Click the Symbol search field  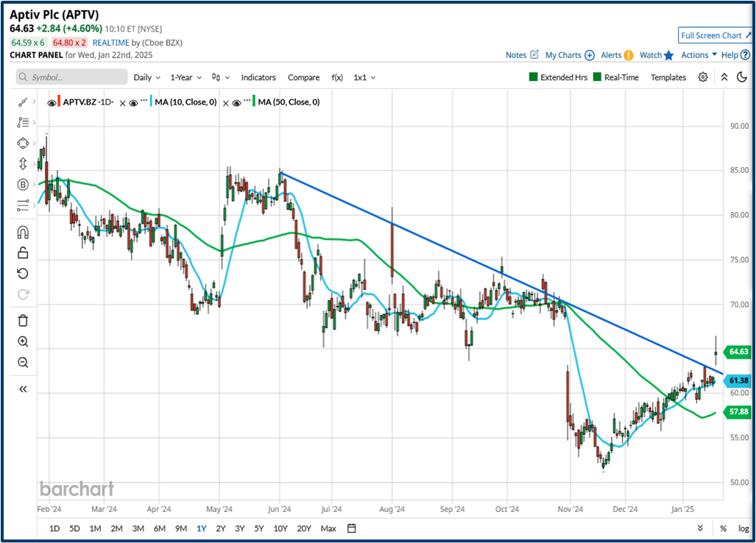pyautogui.click(x=71, y=77)
